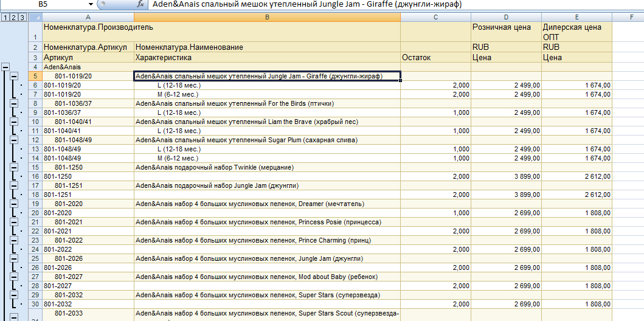Viewport: 644px width, 321px height.
Task: Click the formula bar text
Action: coord(307,4)
